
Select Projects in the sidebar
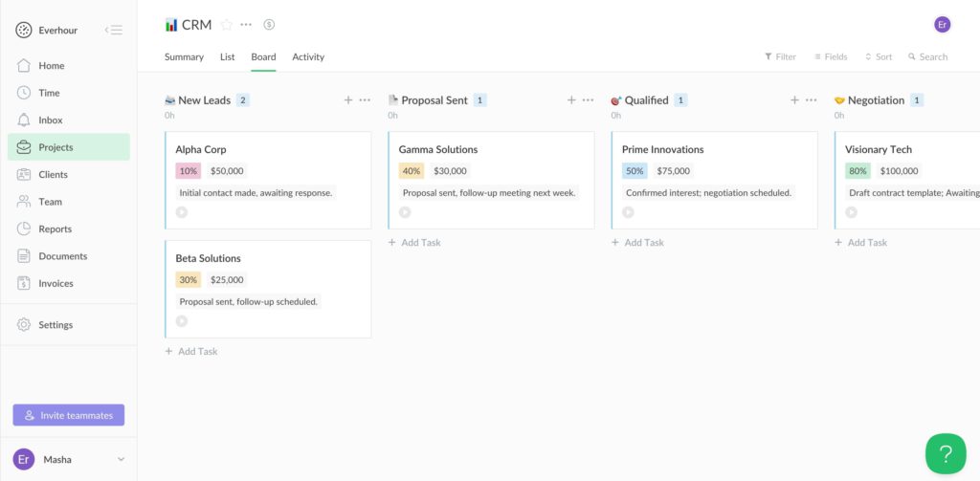click(x=69, y=147)
